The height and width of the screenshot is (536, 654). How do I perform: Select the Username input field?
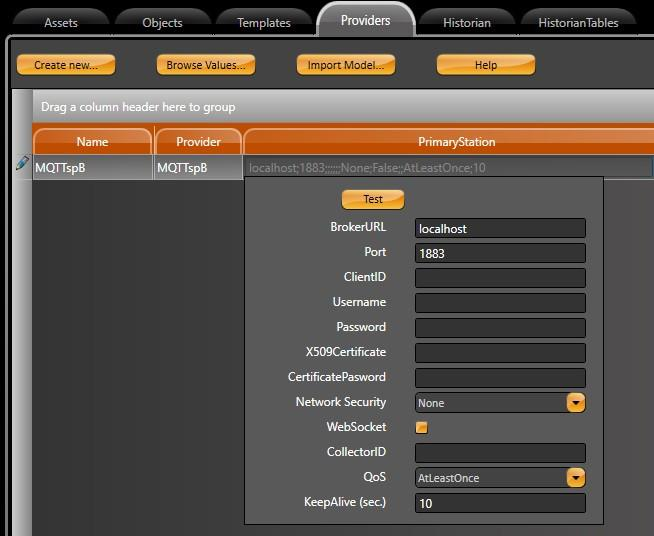tap(500, 303)
